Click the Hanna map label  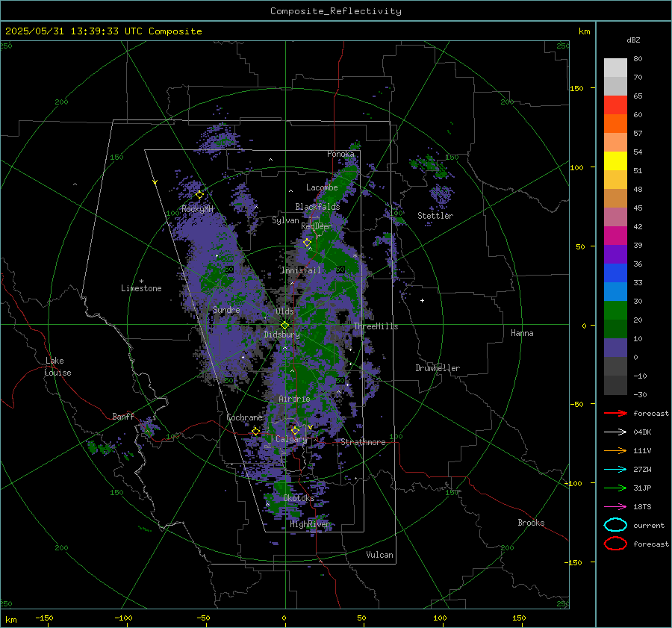click(x=522, y=333)
